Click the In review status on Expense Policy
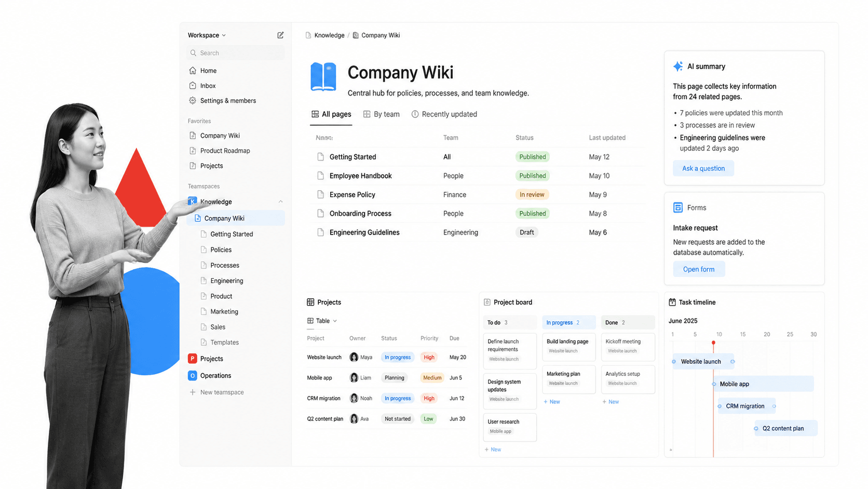This screenshot has height=489, width=868. (532, 194)
